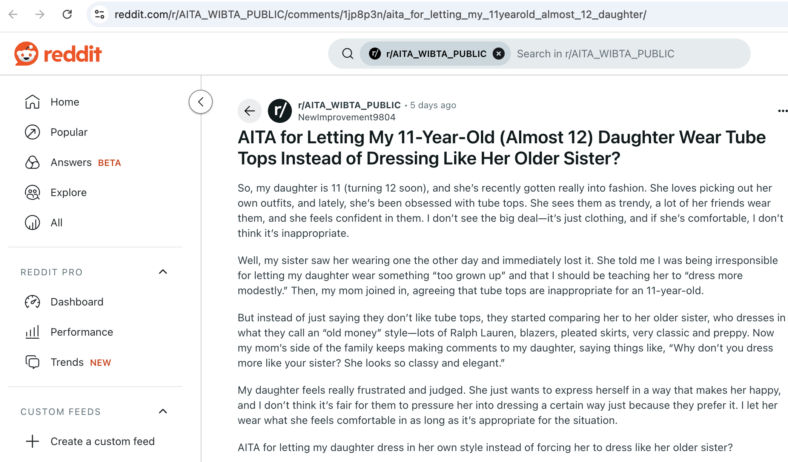
Task: Click the r/AITA_WIBTA_PUBLIC search scope chip
Action: pyautogui.click(x=433, y=53)
